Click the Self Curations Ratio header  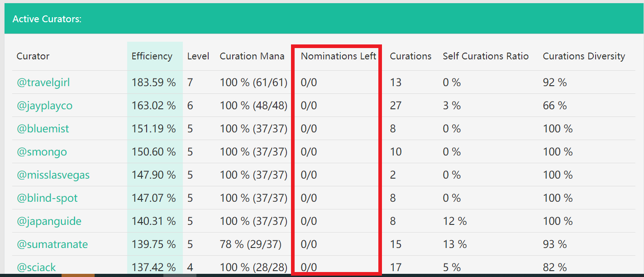pyautogui.click(x=486, y=56)
